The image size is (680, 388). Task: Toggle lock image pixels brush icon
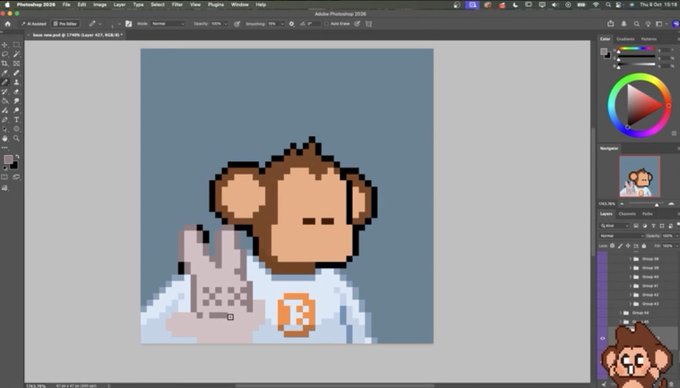pyautogui.click(x=620, y=246)
